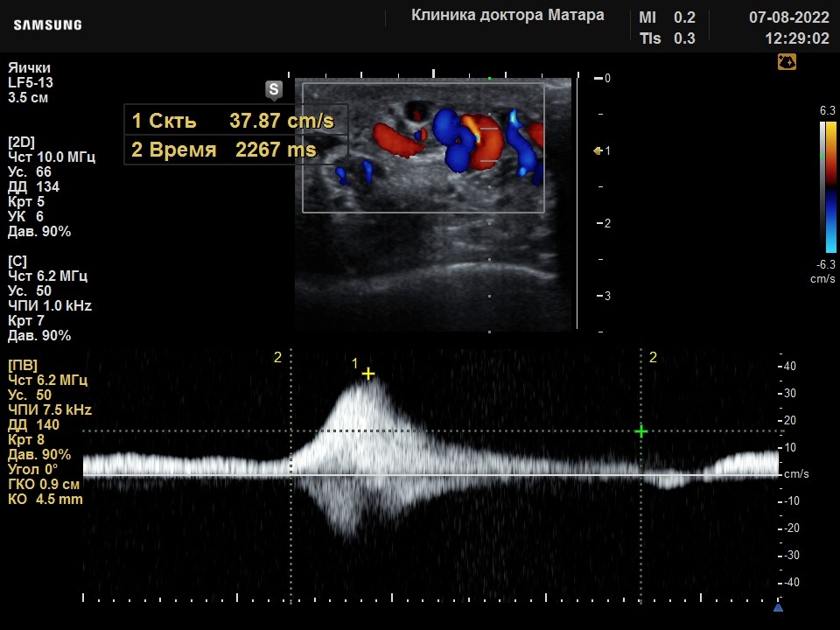The height and width of the screenshot is (630, 840).
Task: Select the '2 Время 2267 ms' measurement
Action: (x=235, y=150)
